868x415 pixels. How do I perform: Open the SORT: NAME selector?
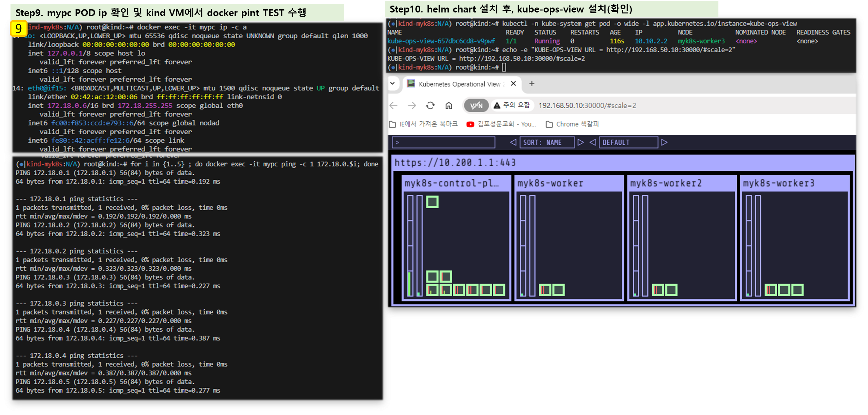tap(547, 142)
